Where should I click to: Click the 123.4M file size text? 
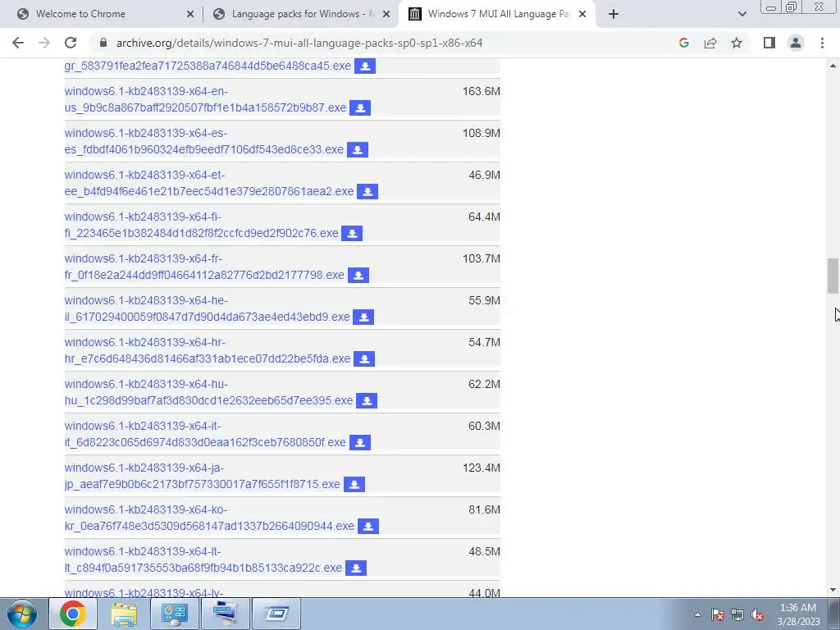point(481,468)
